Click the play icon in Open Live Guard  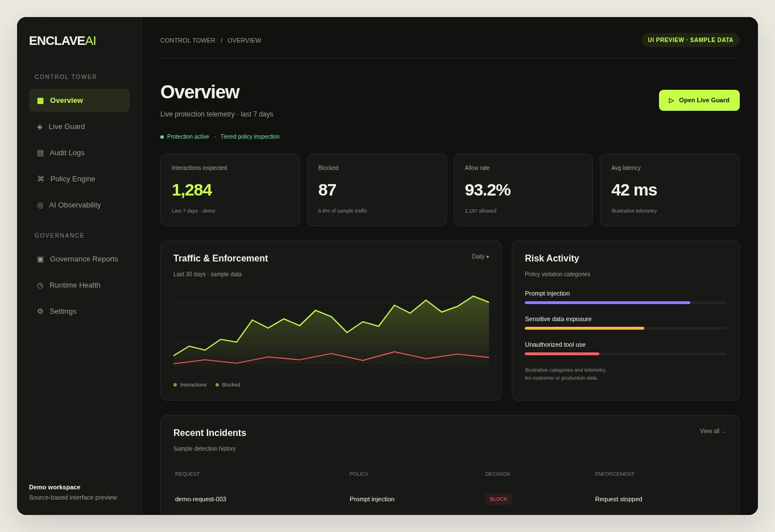click(672, 101)
